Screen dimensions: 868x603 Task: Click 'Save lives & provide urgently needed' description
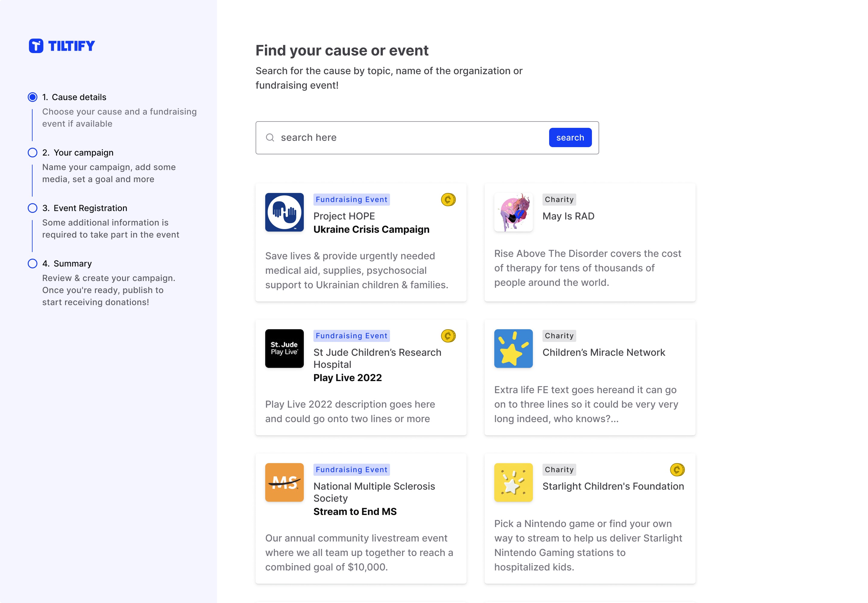coord(357,270)
